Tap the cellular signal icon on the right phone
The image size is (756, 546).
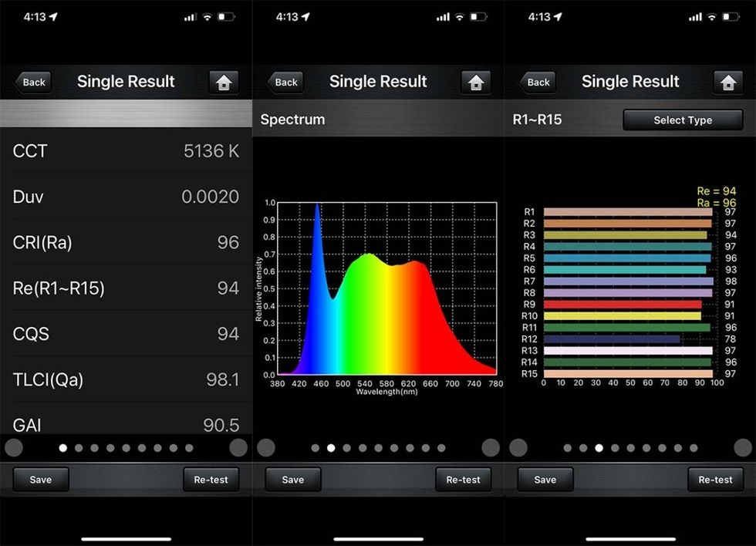click(695, 17)
